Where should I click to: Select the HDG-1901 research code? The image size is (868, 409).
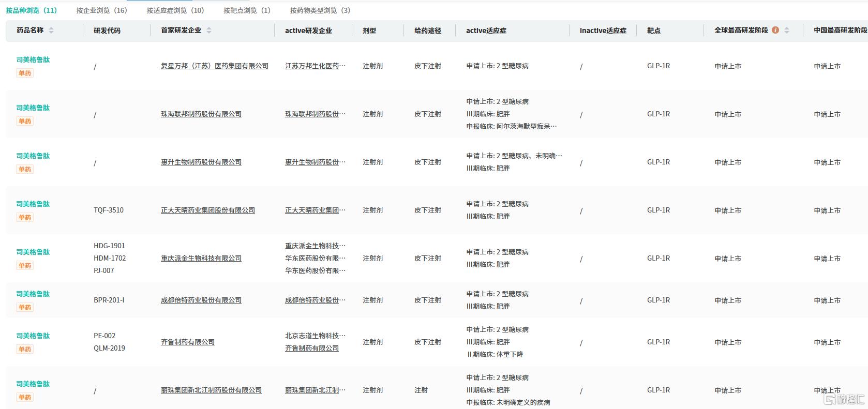(x=109, y=246)
